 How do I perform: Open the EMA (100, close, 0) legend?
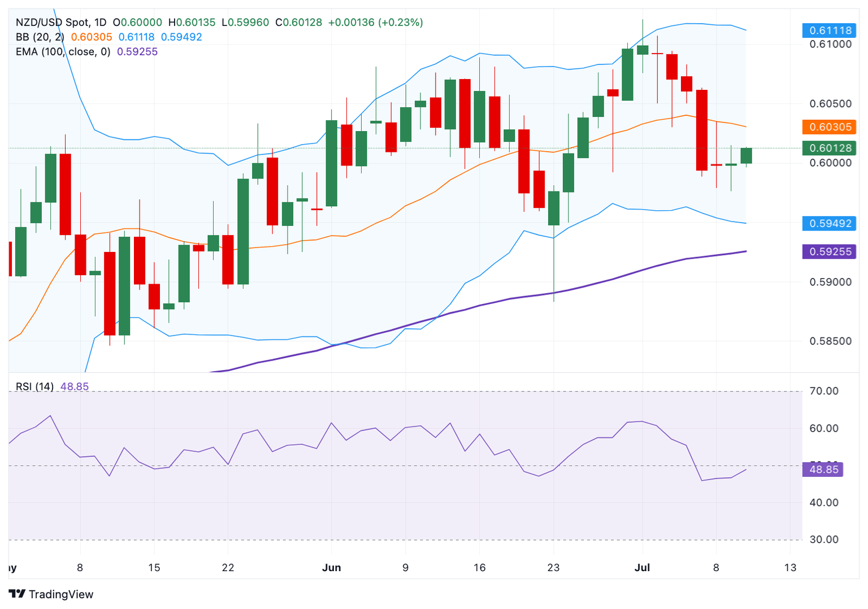coord(63,52)
